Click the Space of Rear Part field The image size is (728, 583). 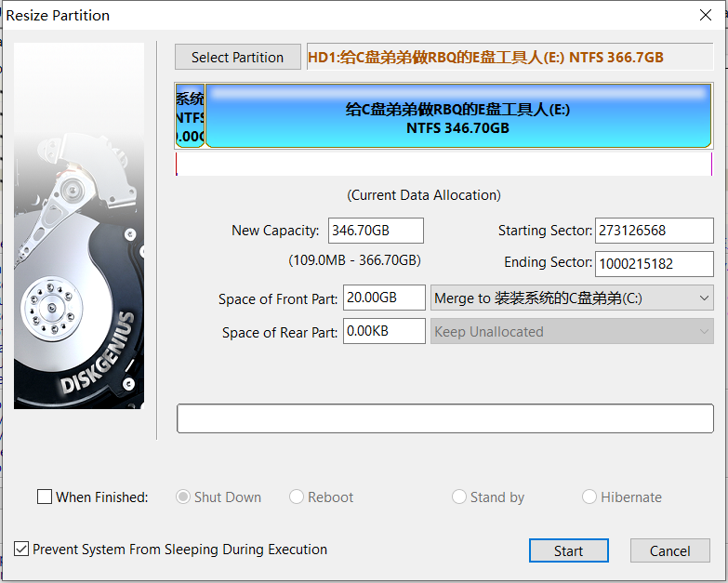click(383, 331)
